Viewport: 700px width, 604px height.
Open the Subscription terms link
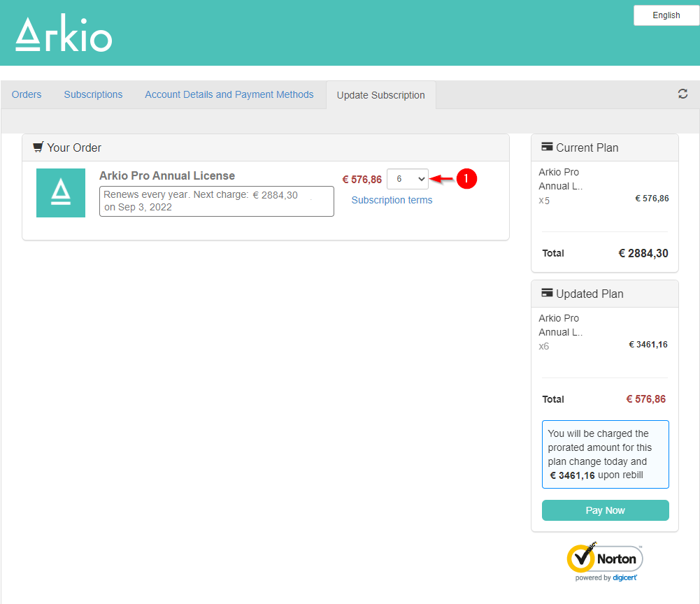[x=392, y=200]
